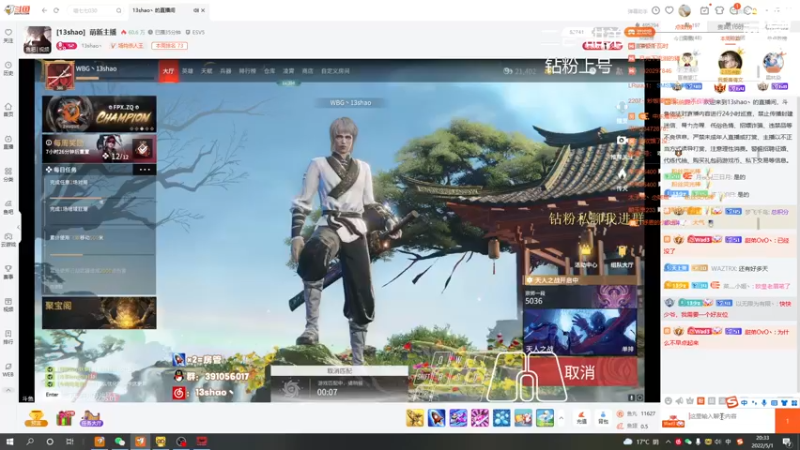Image resolution: width=800 pixels, height=450 pixels.
Task: Collapse the bottom of the left sidebar
Action: tap(8, 390)
